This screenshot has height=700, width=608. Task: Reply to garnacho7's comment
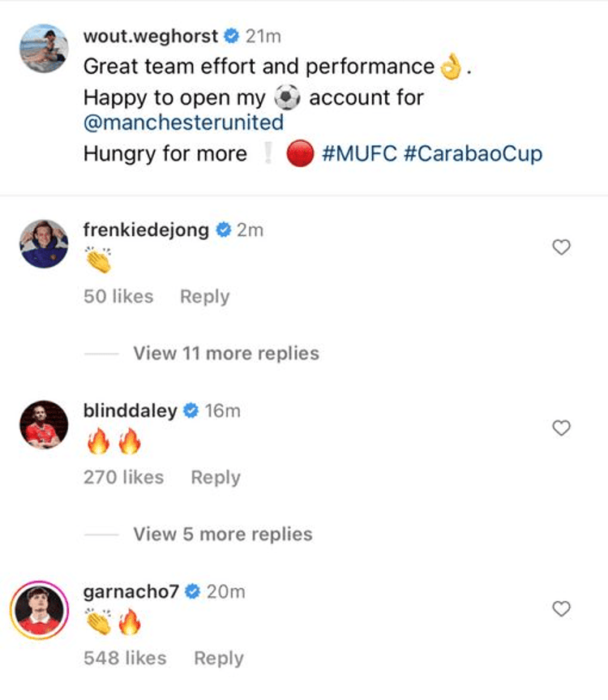point(218,658)
